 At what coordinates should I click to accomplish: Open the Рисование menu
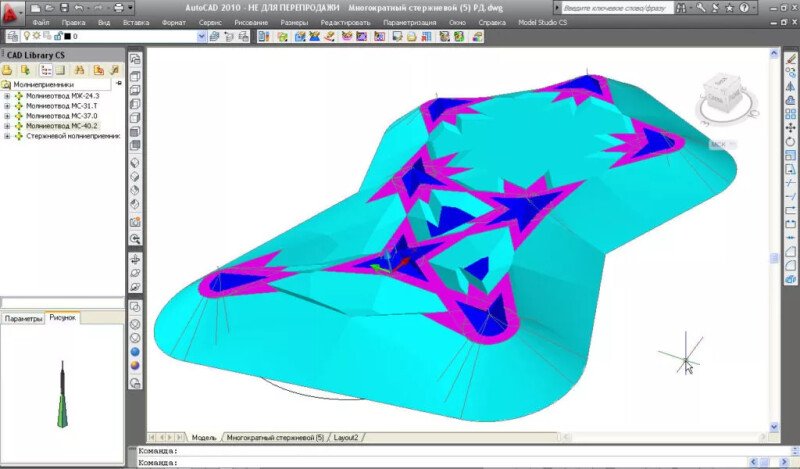coord(251,22)
